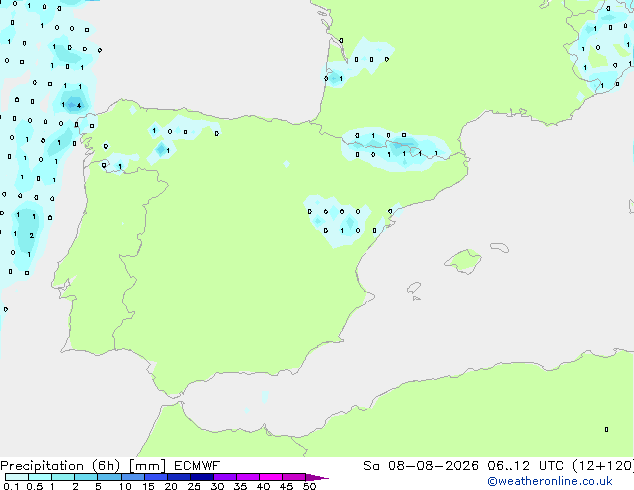The image size is (634, 490).
Task: Click the ECMWF model label
Action: 197,466
